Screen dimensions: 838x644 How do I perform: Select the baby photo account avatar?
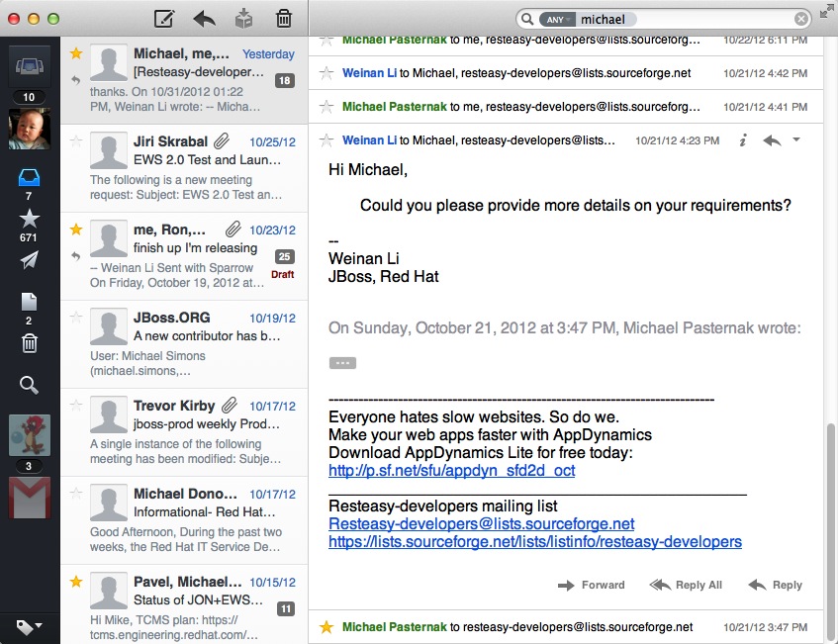pyautogui.click(x=30, y=129)
